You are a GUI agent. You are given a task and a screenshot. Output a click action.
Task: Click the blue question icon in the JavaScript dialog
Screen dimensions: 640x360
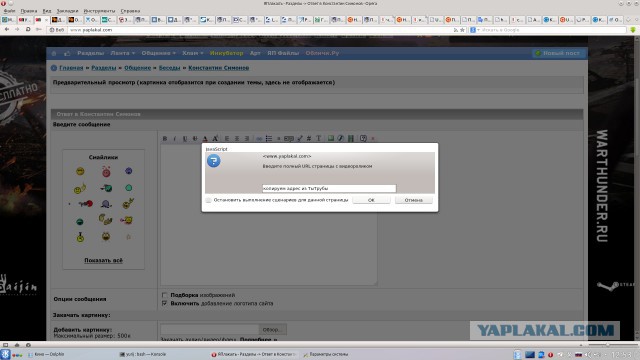[x=213, y=161]
